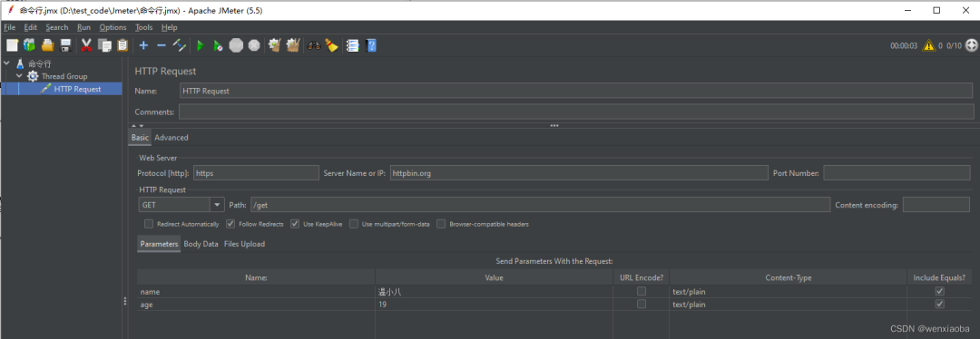The width and height of the screenshot is (980, 339).
Task: Open the Options menu
Action: [x=113, y=27]
